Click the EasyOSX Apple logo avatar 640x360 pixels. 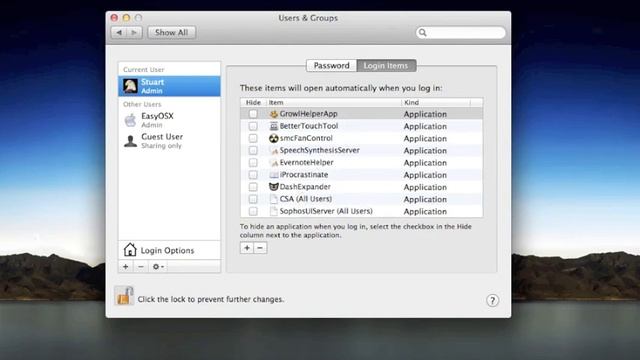[x=130, y=120]
